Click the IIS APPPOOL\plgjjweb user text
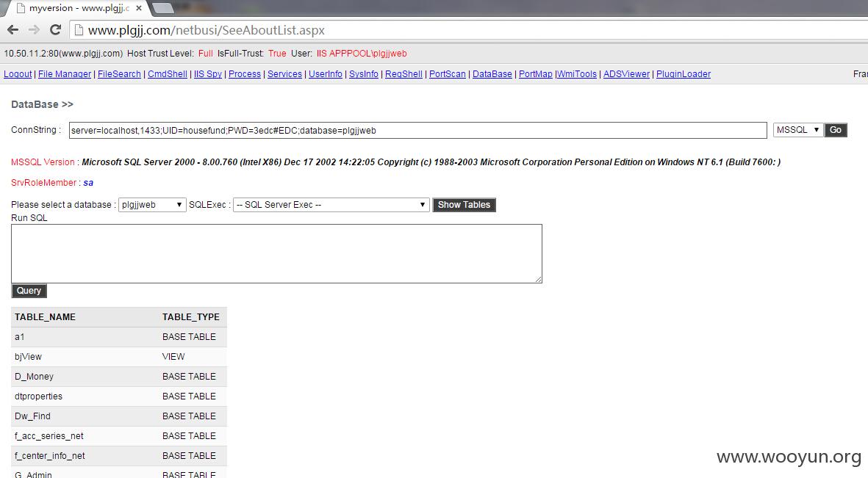The height and width of the screenshot is (478, 868). point(362,54)
